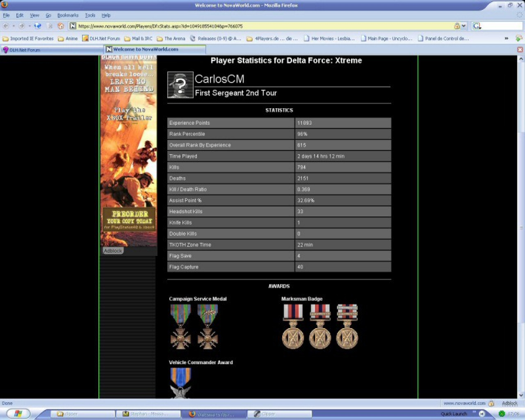Click the first Campaign Service Medal

point(180,327)
